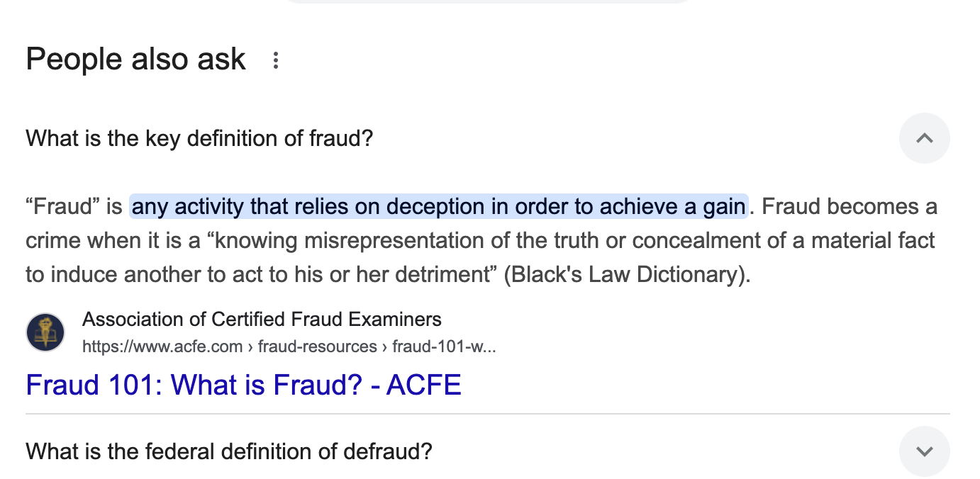Open the People also ask options menu
The image size is (980, 479).
pyautogui.click(x=276, y=61)
